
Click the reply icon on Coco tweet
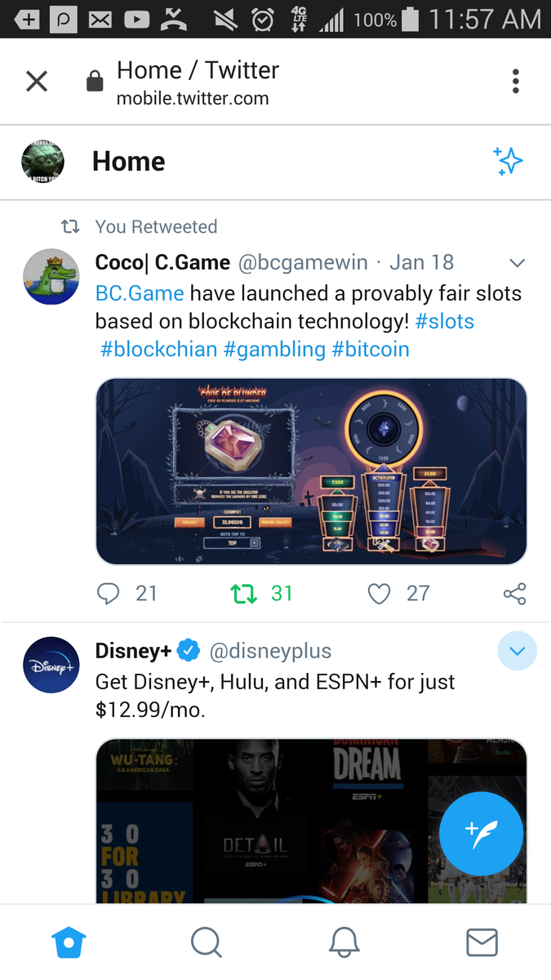[109, 594]
